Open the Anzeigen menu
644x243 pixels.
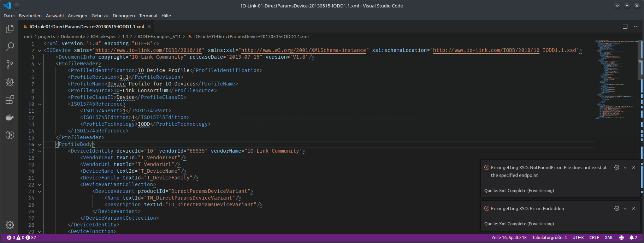tap(77, 16)
